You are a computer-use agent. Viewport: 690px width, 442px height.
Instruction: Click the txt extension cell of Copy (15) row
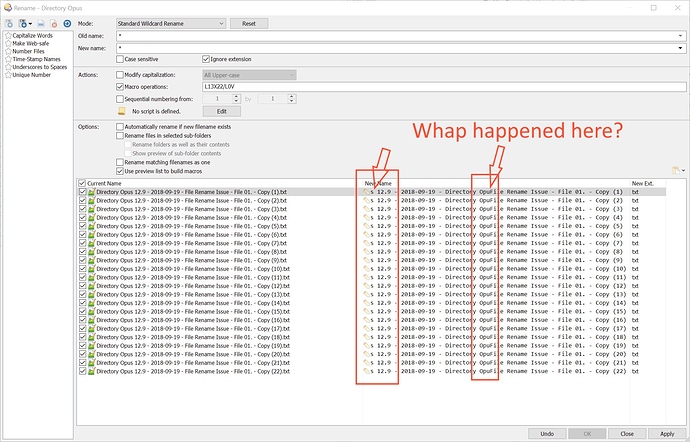pos(635,311)
